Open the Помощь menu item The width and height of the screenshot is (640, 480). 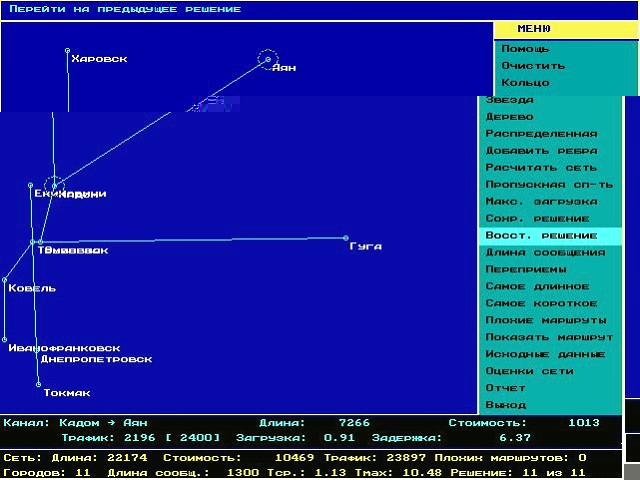coord(525,49)
